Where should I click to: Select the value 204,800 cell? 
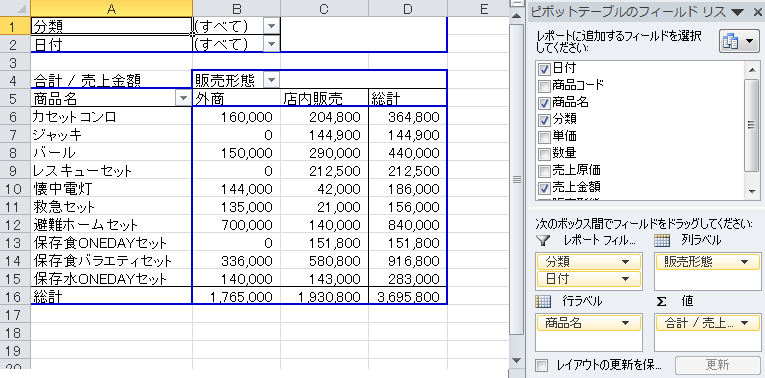[324, 117]
